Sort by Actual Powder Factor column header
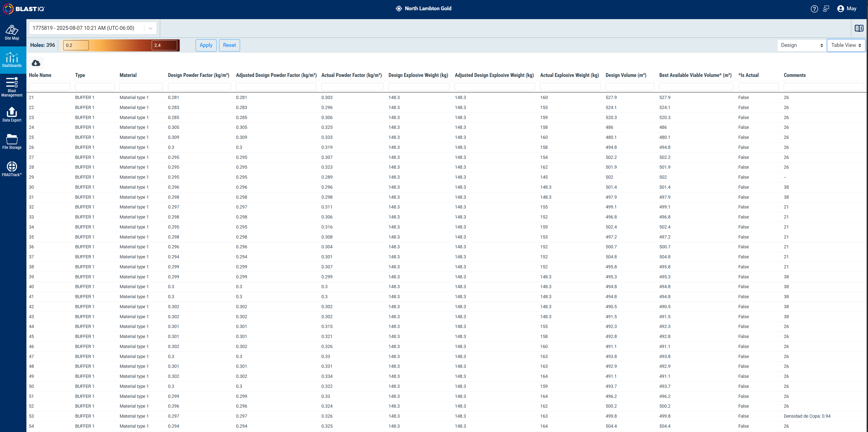The width and height of the screenshot is (868, 432). tap(351, 75)
